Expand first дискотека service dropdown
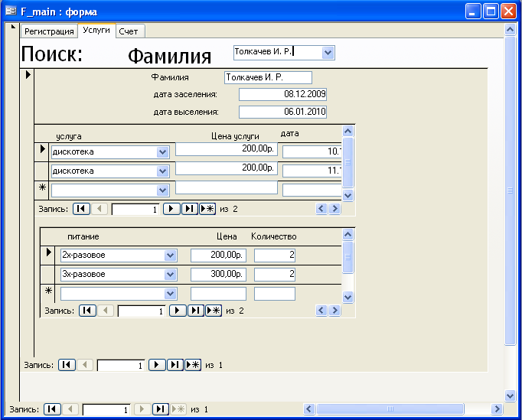This screenshot has width=522, height=420. (162, 151)
